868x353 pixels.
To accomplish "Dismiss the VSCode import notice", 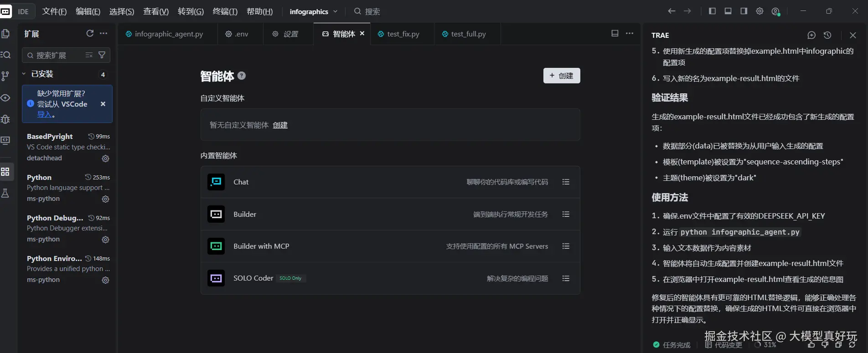I will pos(103,104).
